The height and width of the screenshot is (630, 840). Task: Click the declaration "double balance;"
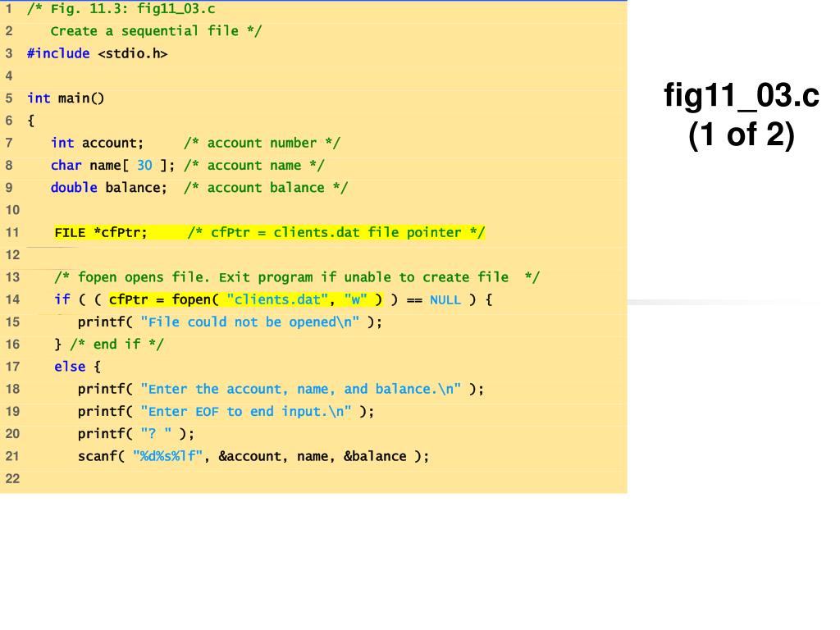tap(109, 188)
